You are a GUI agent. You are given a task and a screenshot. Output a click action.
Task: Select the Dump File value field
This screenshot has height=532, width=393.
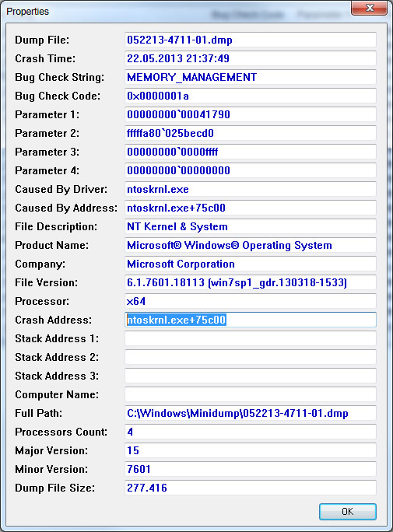(251, 40)
